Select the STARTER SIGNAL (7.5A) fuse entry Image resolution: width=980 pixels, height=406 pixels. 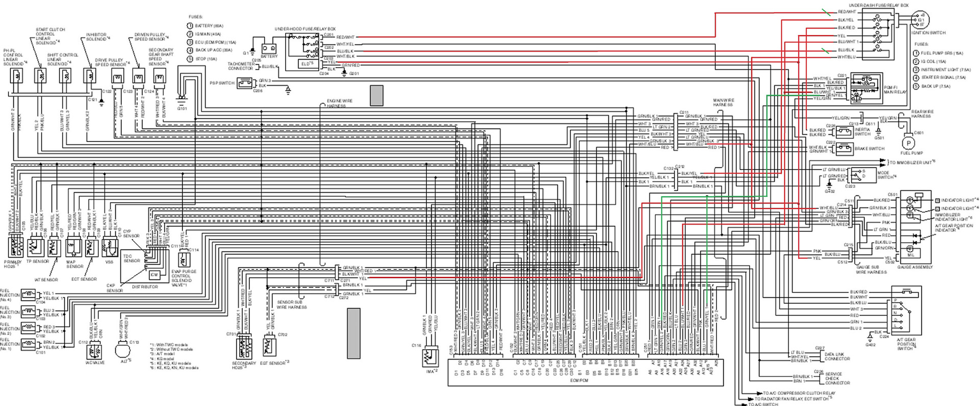pos(940,78)
